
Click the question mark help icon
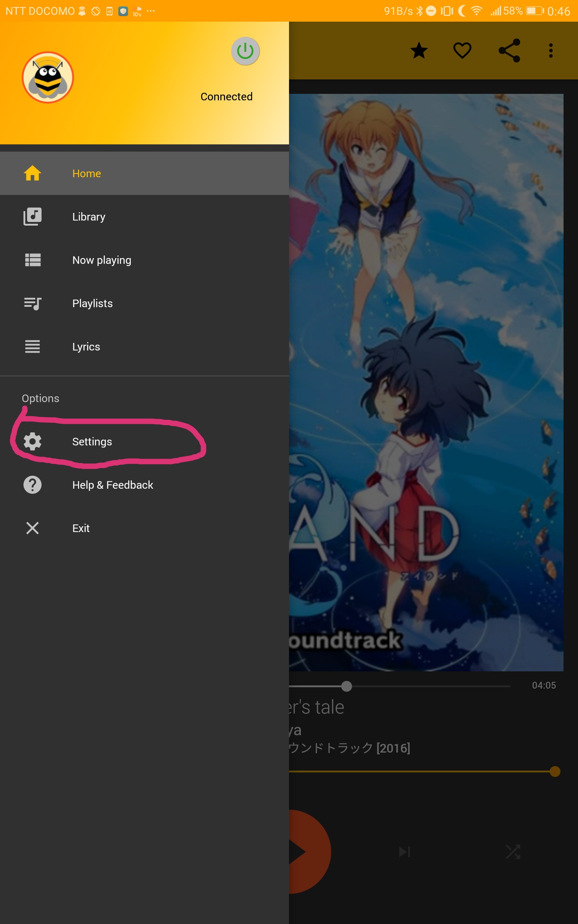click(33, 485)
